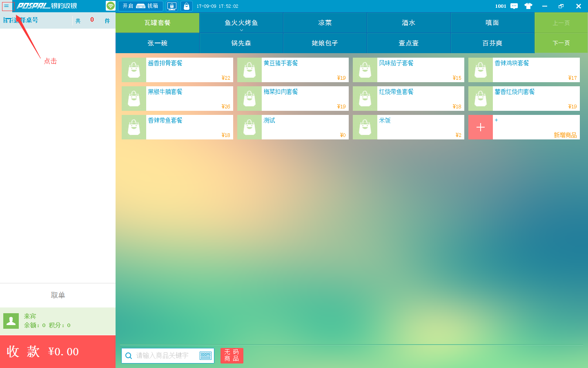Add 红烧带鱼套餐 to the order
This screenshot has width=588, height=368.
click(408, 99)
